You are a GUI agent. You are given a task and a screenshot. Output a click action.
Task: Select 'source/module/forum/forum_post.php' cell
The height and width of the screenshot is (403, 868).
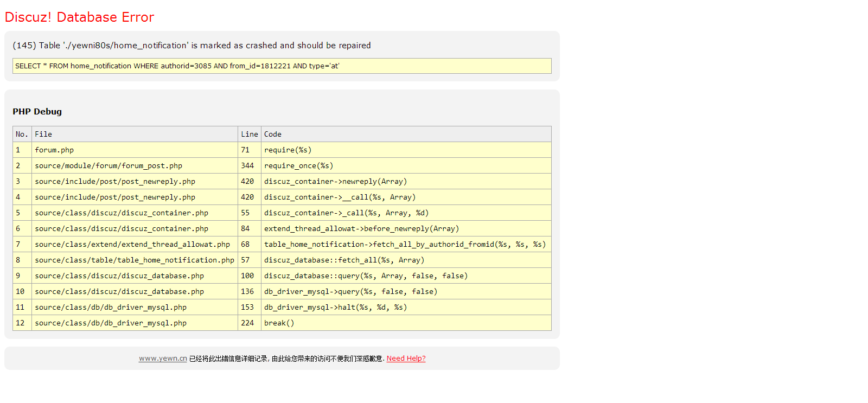(135, 165)
